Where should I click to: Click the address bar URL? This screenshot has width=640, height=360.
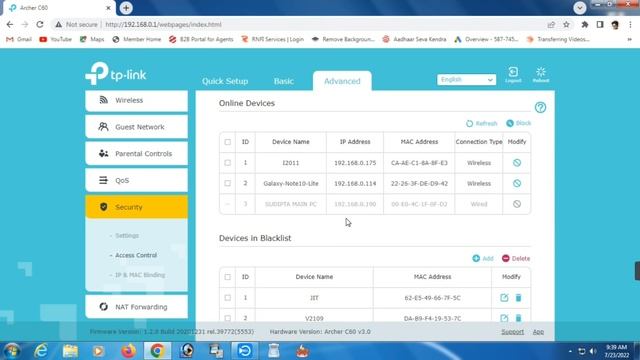point(163,24)
